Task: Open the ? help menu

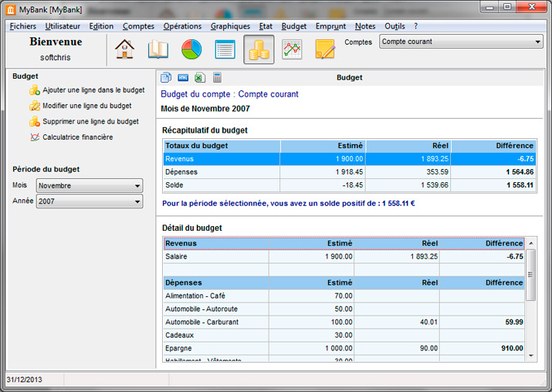Action: [416, 26]
